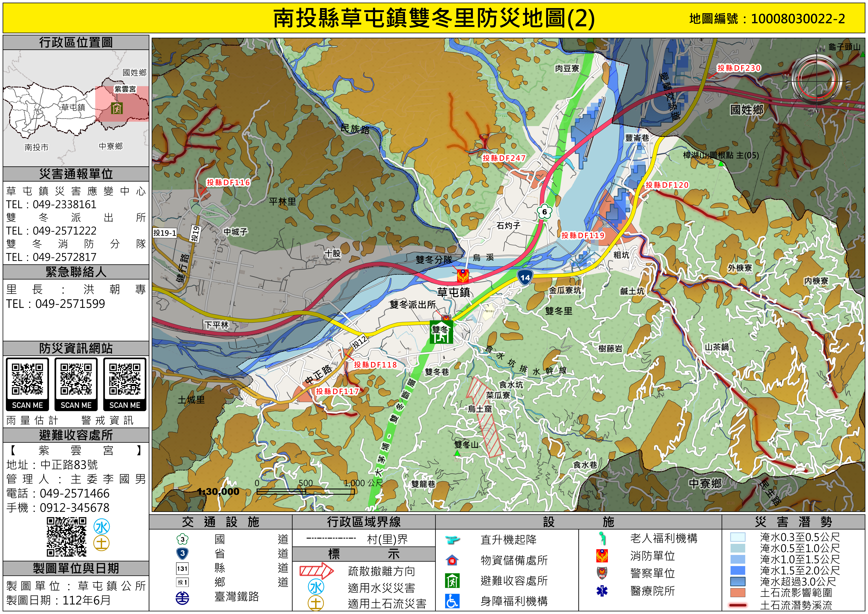Click the 投縣DF119 debris flow label
This screenshot has width=868, height=614.
[583, 235]
